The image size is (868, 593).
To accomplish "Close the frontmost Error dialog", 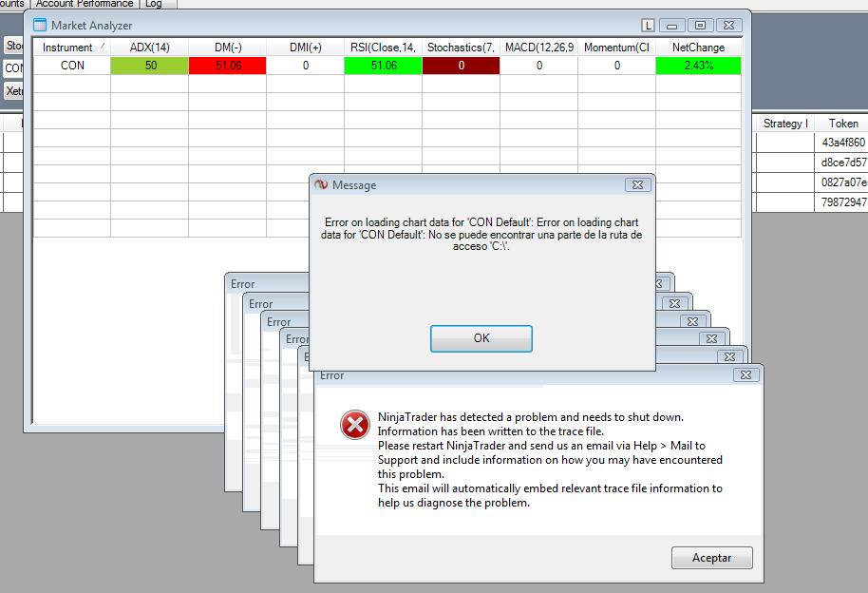I will tap(745, 375).
